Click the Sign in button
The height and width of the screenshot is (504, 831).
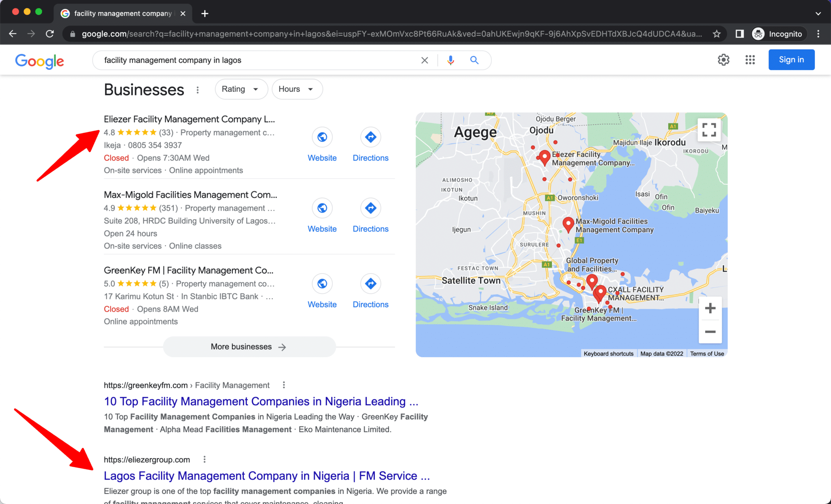[791, 60]
